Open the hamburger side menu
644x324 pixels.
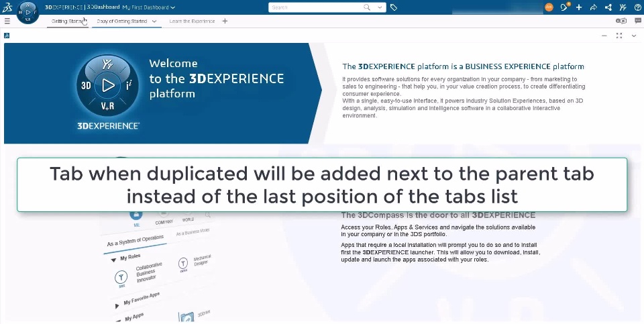point(7,21)
